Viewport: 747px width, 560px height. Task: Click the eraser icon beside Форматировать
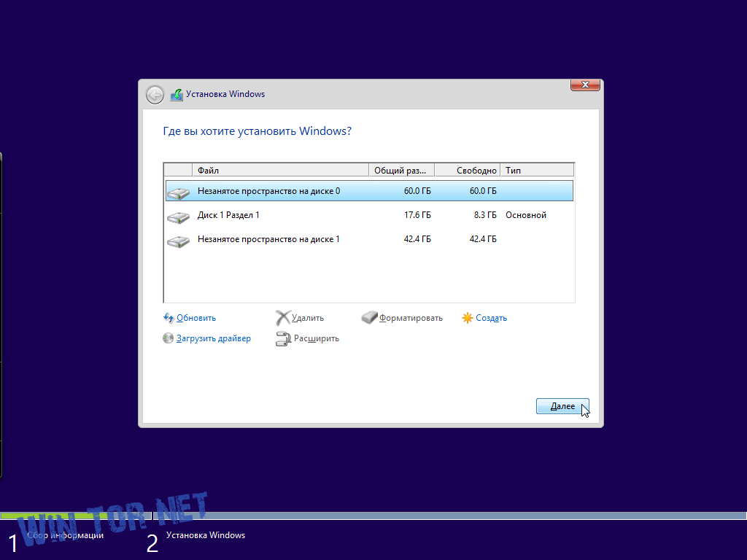point(369,317)
